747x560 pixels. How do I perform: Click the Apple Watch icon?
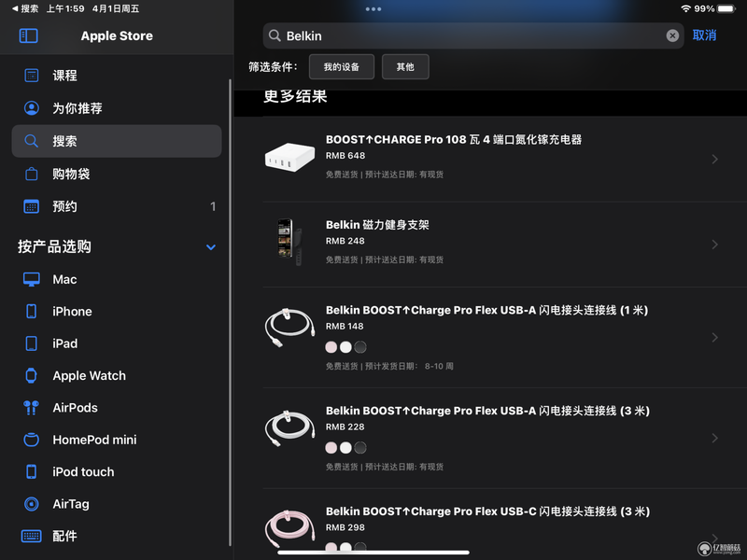[x=32, y=376]
